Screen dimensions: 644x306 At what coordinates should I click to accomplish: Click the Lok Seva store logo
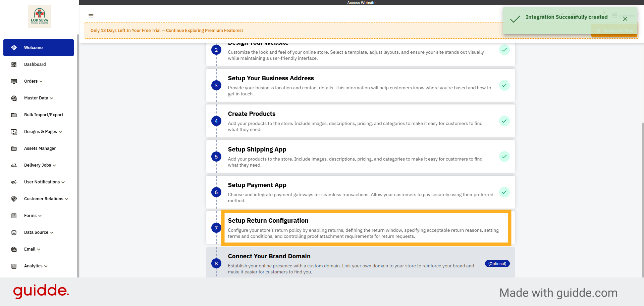40,16
